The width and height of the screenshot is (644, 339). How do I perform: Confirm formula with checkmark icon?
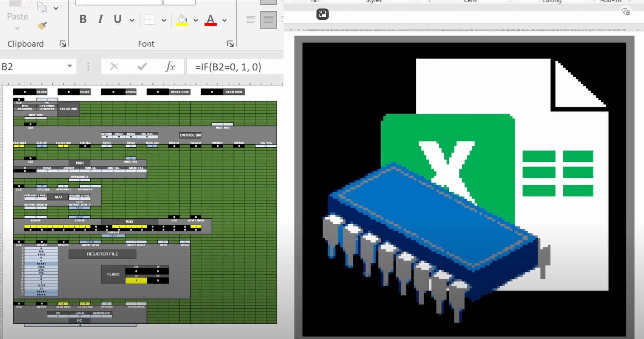pyautogui.click(x=142, y=67)
